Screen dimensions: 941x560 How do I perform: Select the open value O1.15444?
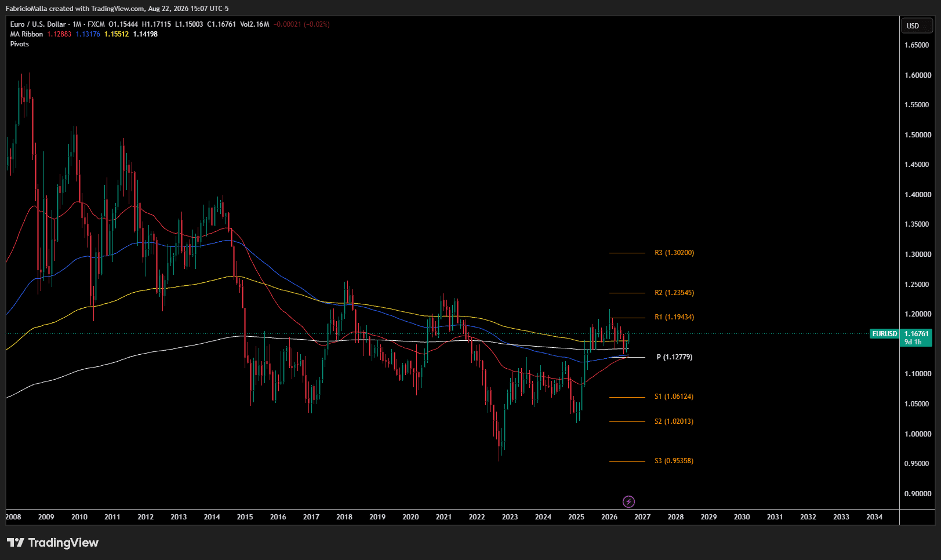click(123, 24)
